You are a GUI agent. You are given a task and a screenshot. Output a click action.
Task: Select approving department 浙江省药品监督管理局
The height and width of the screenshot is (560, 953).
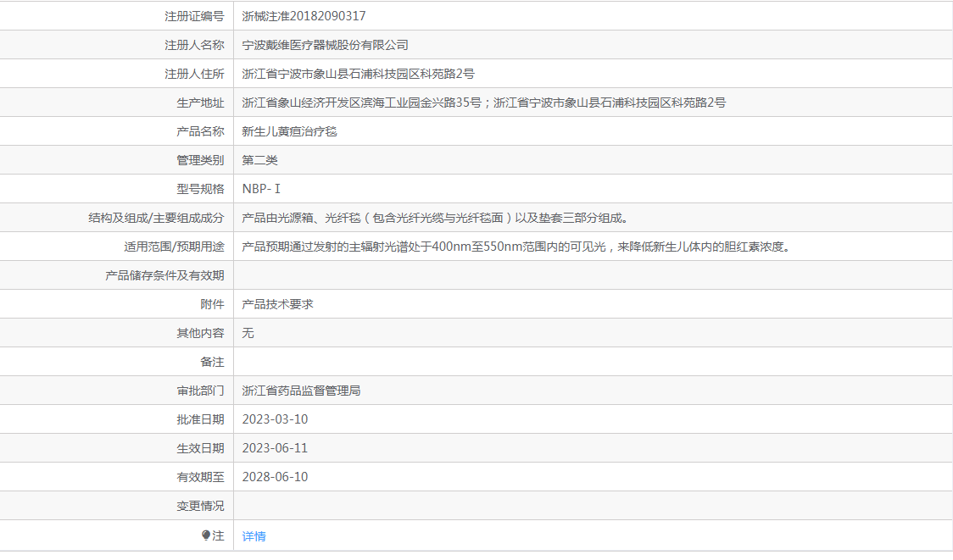pyautogui.click(x=302, y=391)
